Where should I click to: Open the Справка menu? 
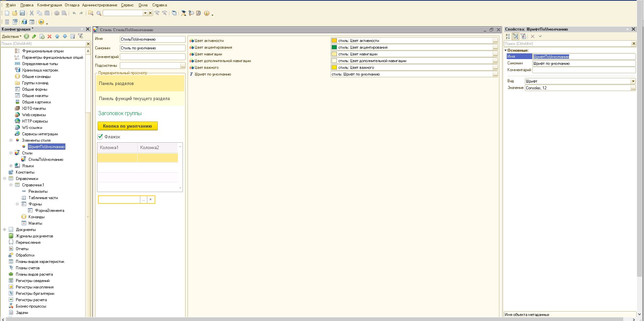pyautogui.click(x=159, y=5)
